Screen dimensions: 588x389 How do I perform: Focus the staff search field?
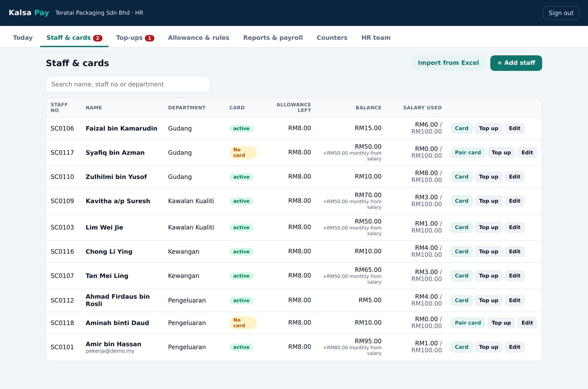point(128,84)
